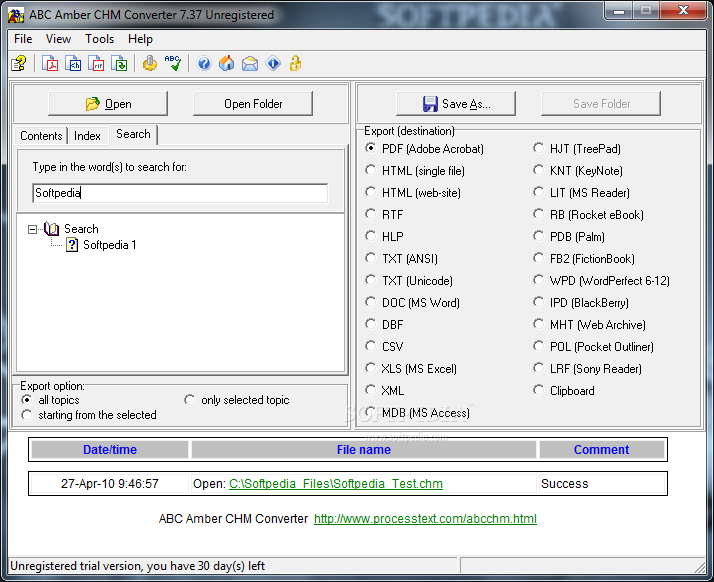Click the open CHM document toolbar icon
Screen dimensions: 714x582
[x=19, y=63]
